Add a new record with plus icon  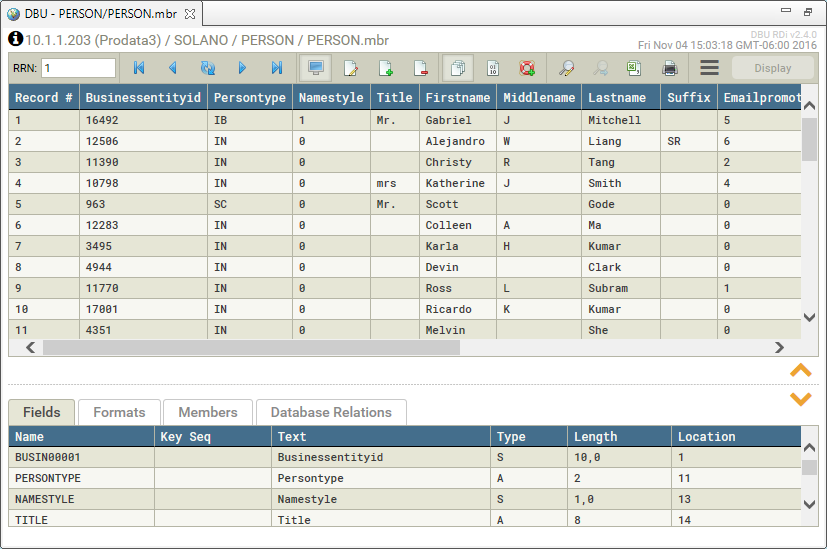click(x=386, y=68)
